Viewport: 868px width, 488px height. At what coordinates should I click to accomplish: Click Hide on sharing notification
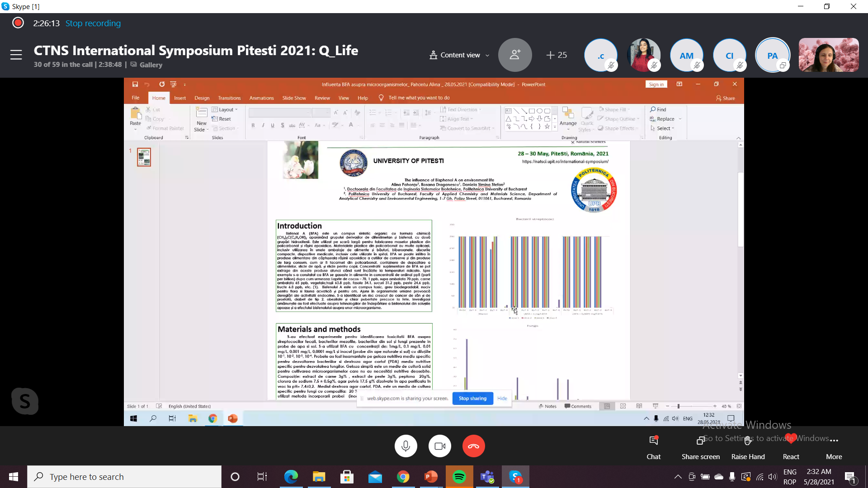pos(502,398)
